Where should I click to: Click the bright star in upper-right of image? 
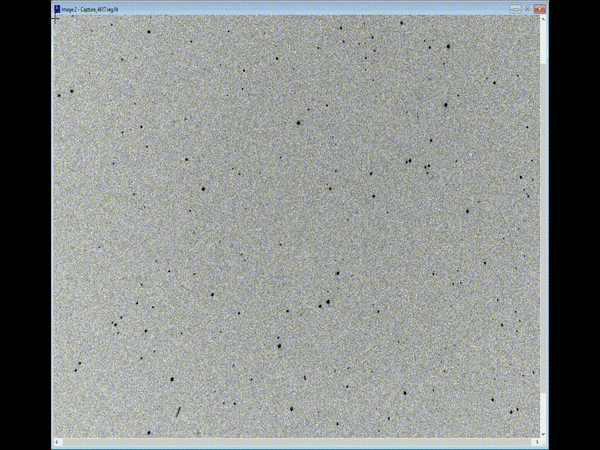click(447, 46)
